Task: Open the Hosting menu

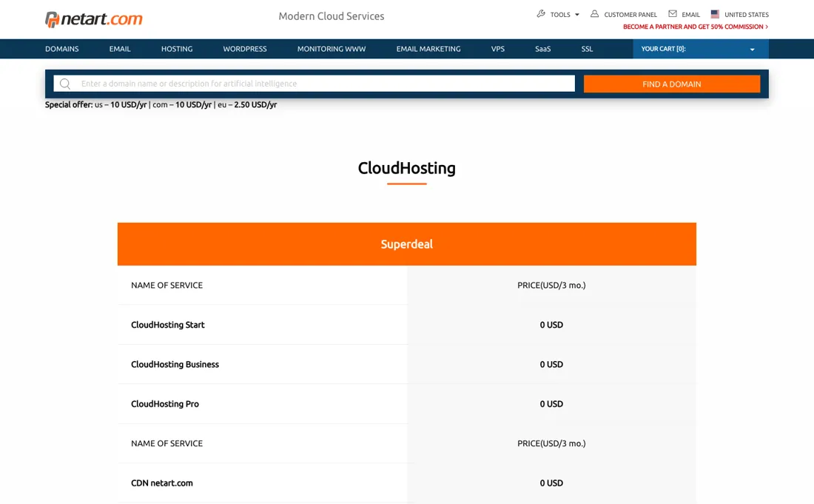Action: click(177, 49)
